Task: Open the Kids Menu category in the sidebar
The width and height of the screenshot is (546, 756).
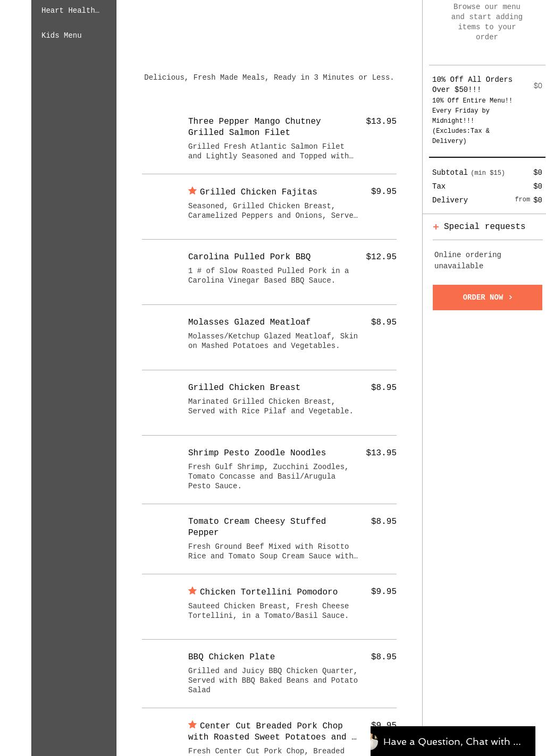Action: point(61,36)
